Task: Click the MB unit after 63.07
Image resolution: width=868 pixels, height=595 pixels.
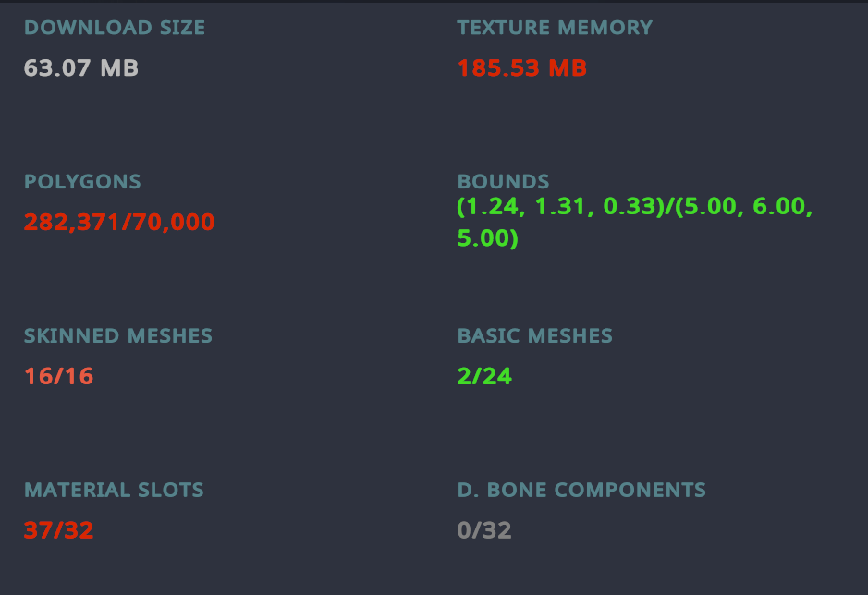Action: (119, 68)
